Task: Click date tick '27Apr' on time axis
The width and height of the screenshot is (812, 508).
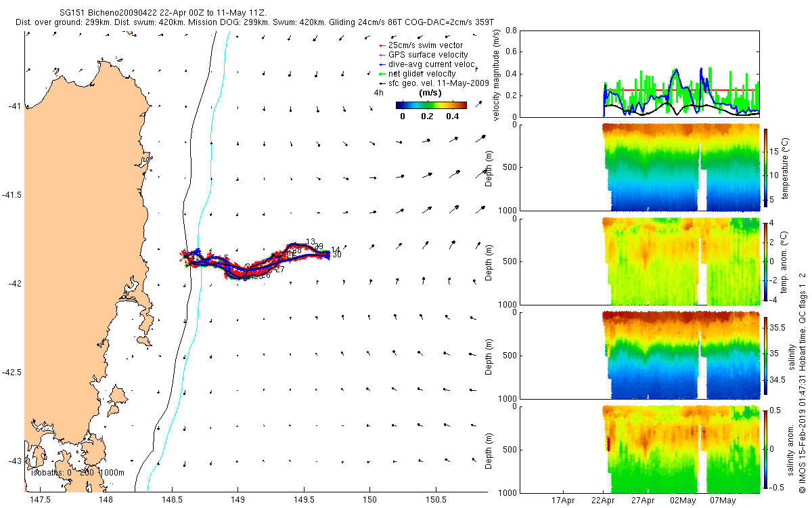Action: point(643,501)
